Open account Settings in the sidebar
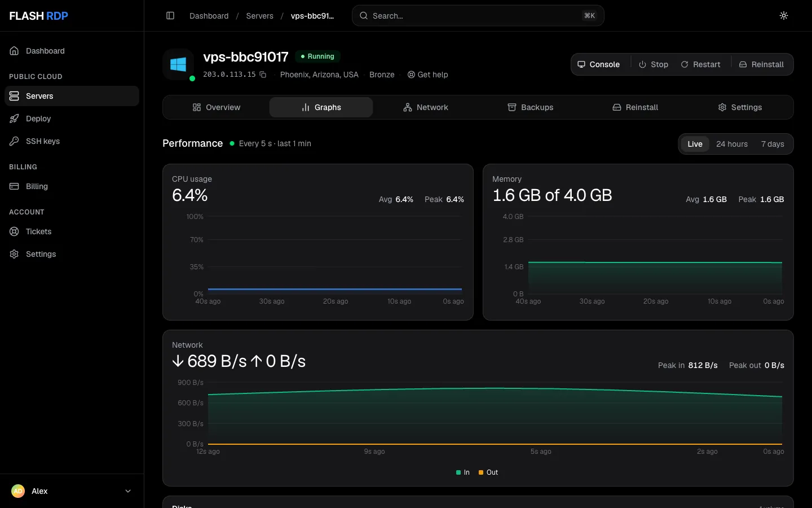This screenshot has height=508, width=812. click(72, 254)
